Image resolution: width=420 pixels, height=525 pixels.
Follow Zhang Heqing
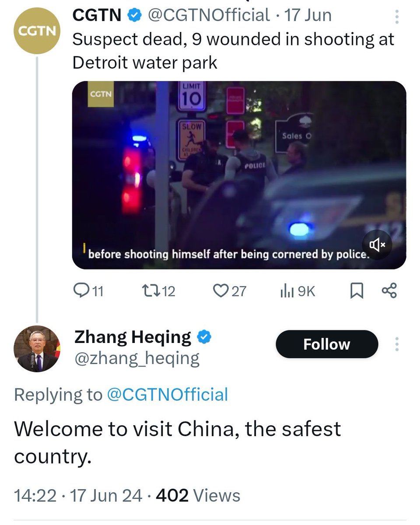[327, 344]
